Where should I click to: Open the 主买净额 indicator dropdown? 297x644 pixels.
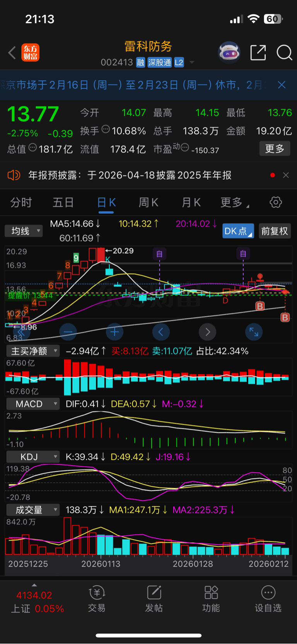(33, 351)
